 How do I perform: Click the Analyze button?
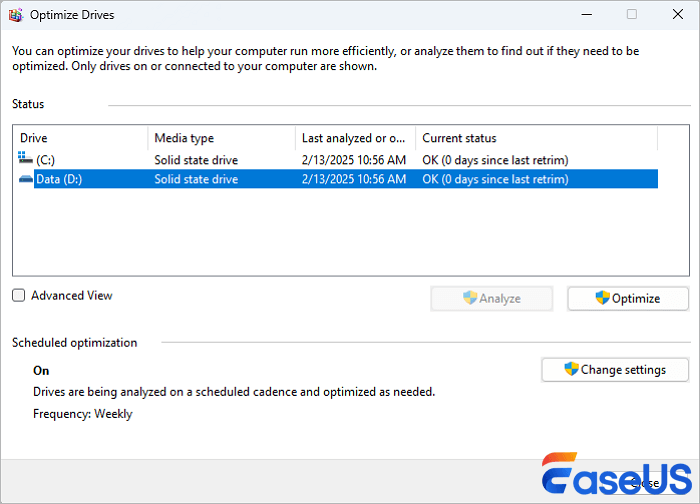tap(490, 298)
